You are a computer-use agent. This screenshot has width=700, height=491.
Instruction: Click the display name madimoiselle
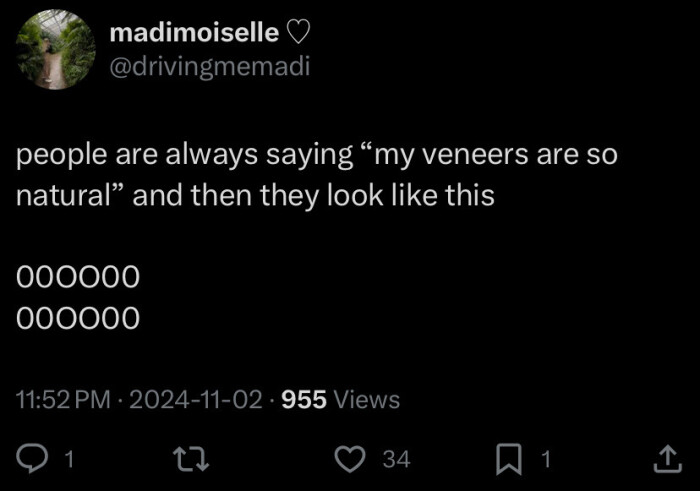[194, 33]
